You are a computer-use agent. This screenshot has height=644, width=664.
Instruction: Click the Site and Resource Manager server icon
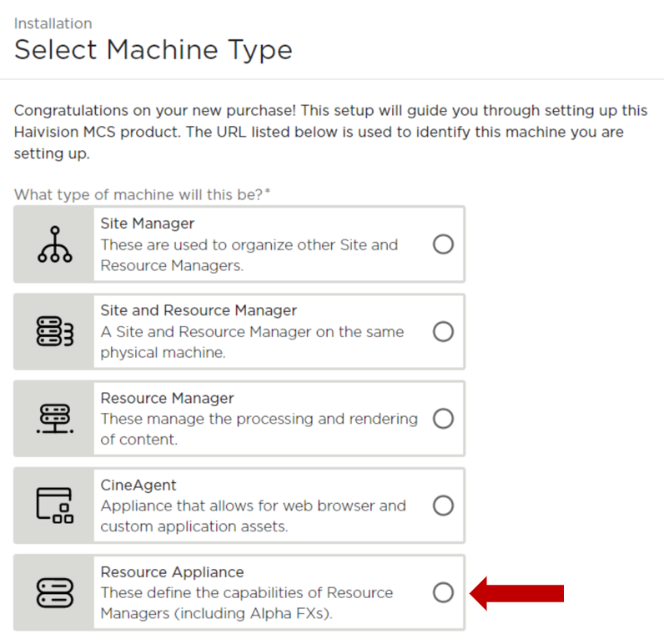(x=55, y=332)
